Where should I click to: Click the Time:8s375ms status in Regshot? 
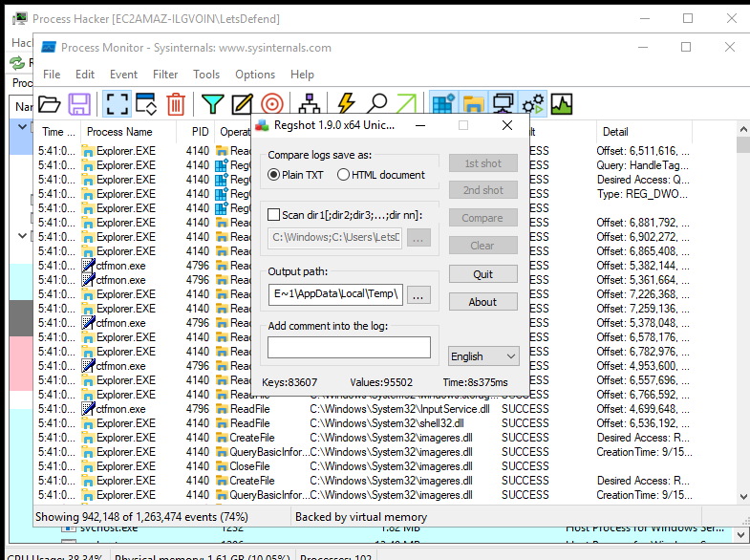476,382
